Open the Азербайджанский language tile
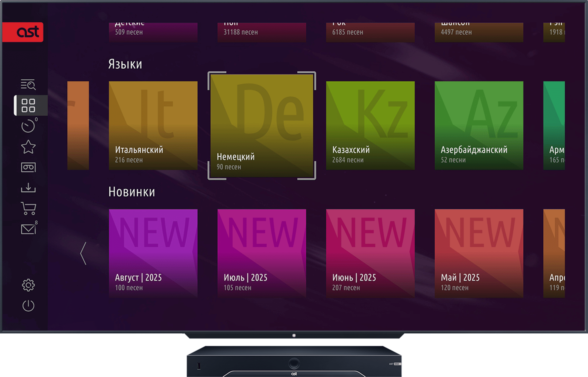Viewport: 588px width, 377px height. [479, 125]
